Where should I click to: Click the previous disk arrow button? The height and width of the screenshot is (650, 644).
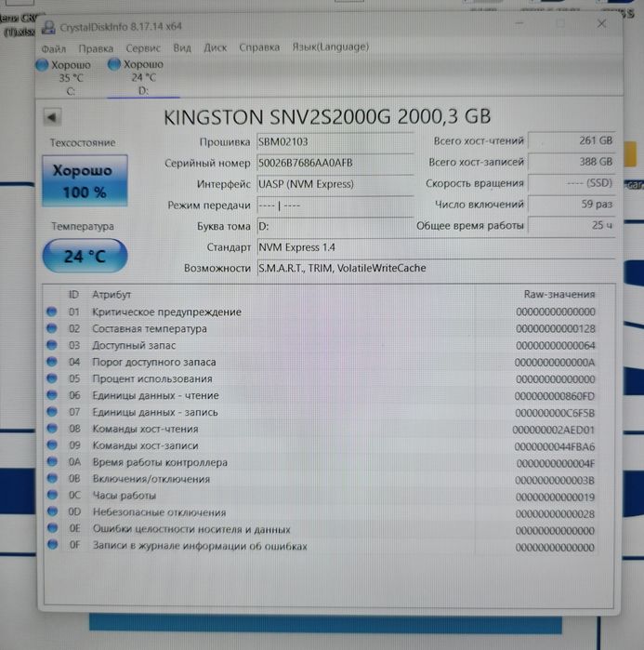click(52, 117)
